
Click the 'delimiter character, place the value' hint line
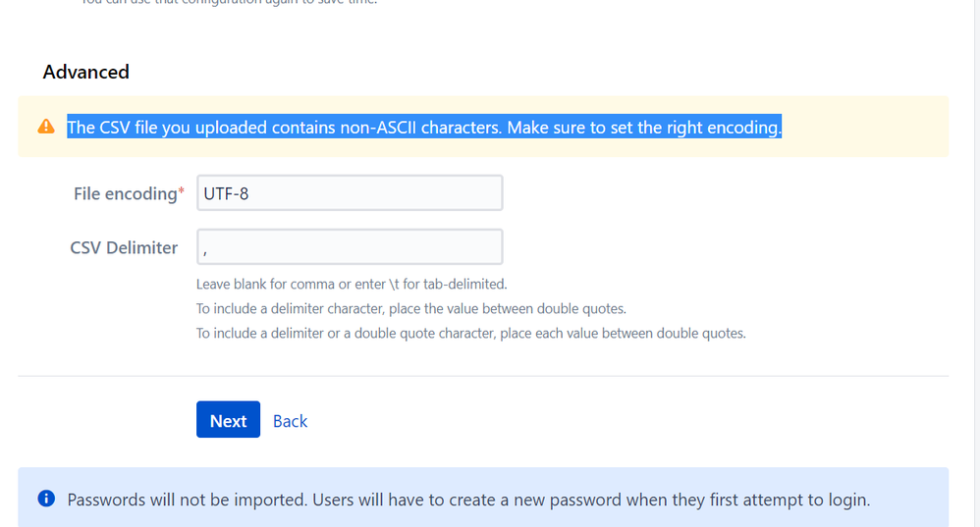coord(411,308)
